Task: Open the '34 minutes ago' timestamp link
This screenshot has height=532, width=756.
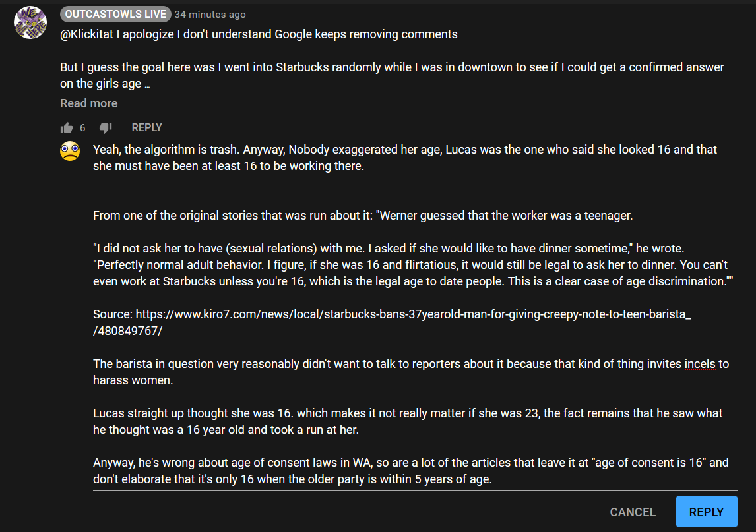Action: (x=210, y=15)
